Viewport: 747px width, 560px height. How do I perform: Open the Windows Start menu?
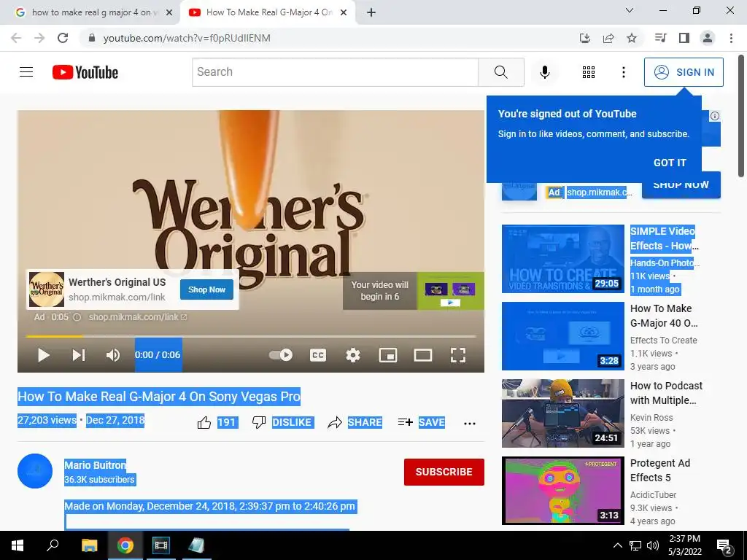[x=18, y=545]
